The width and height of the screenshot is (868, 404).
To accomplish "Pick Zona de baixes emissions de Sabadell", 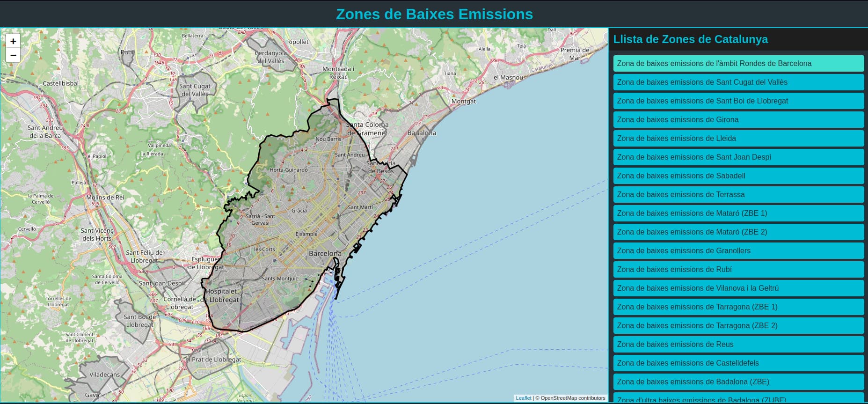I will [x=738, y=176].
